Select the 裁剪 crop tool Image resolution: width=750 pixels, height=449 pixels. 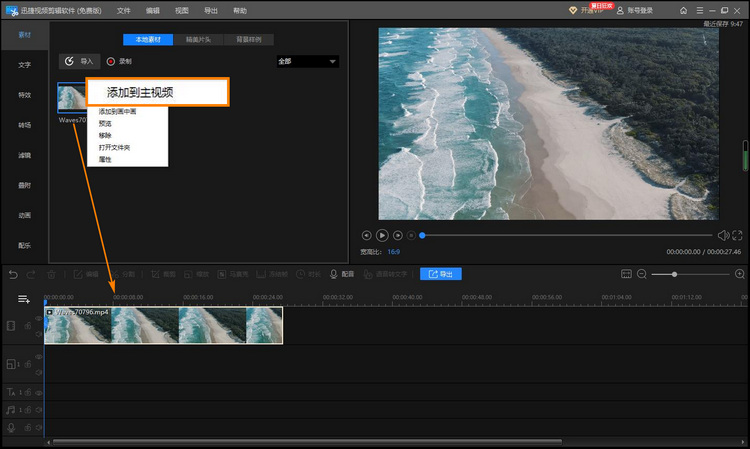point(163,274)
